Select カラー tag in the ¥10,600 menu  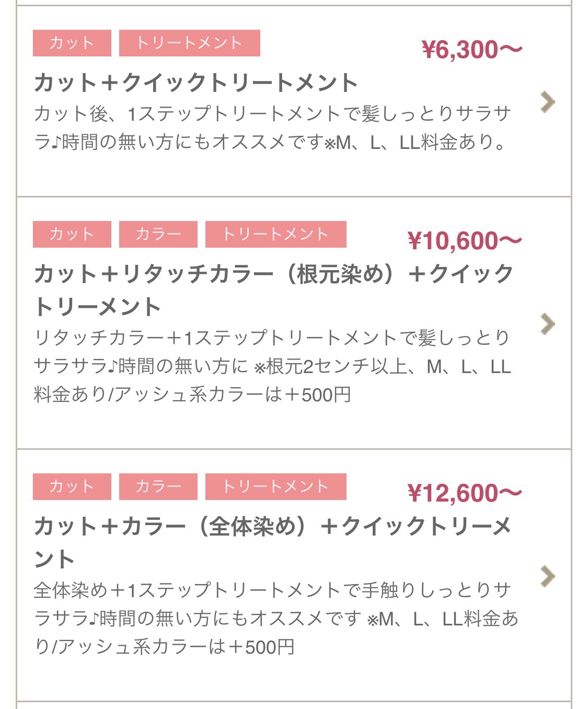coord(158,234)
